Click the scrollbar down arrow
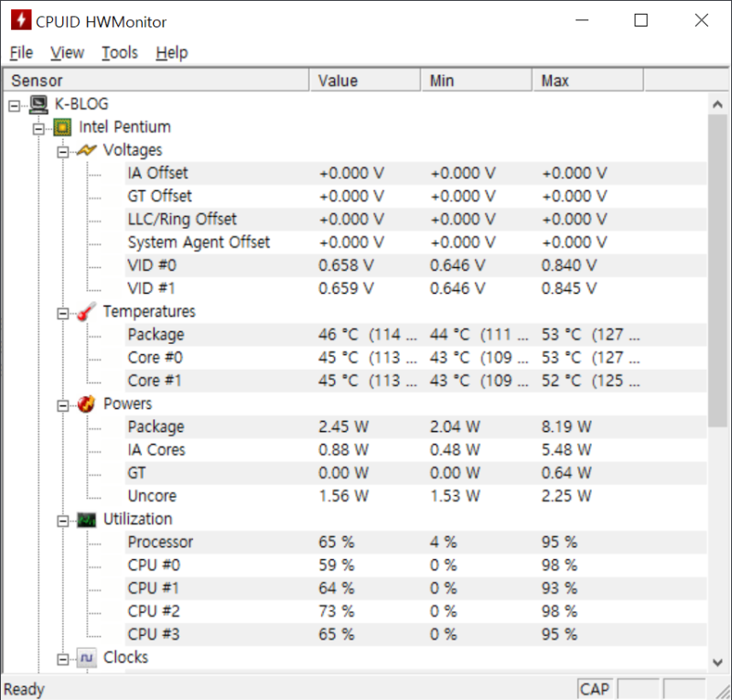732x700 pixels. click(x=718, y=661)
